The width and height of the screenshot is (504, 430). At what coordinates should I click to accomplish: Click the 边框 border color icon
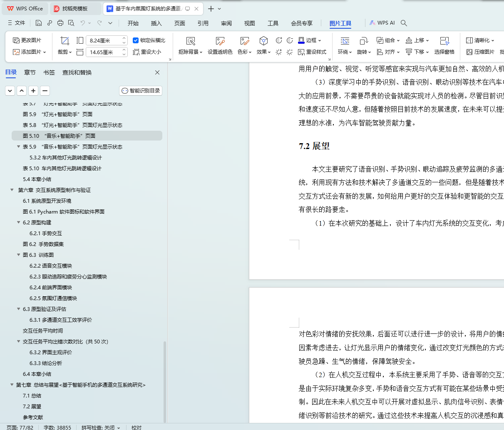[x=301, y=40]
